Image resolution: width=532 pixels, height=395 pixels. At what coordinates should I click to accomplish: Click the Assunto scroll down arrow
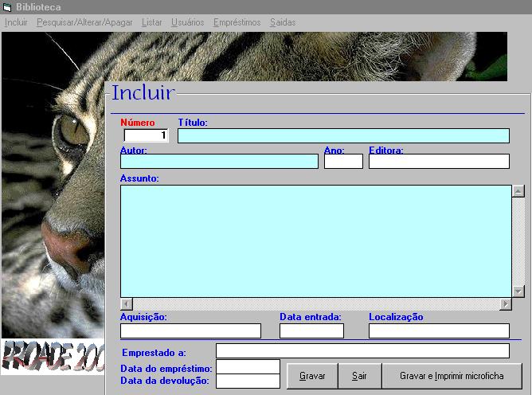tap(518, 291)
